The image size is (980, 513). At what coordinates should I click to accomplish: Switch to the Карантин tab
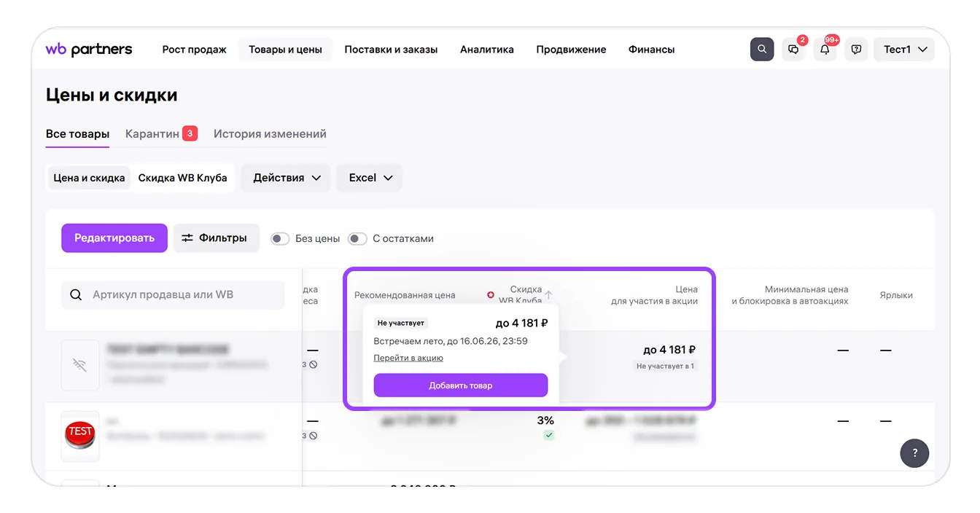click(160, 134)
